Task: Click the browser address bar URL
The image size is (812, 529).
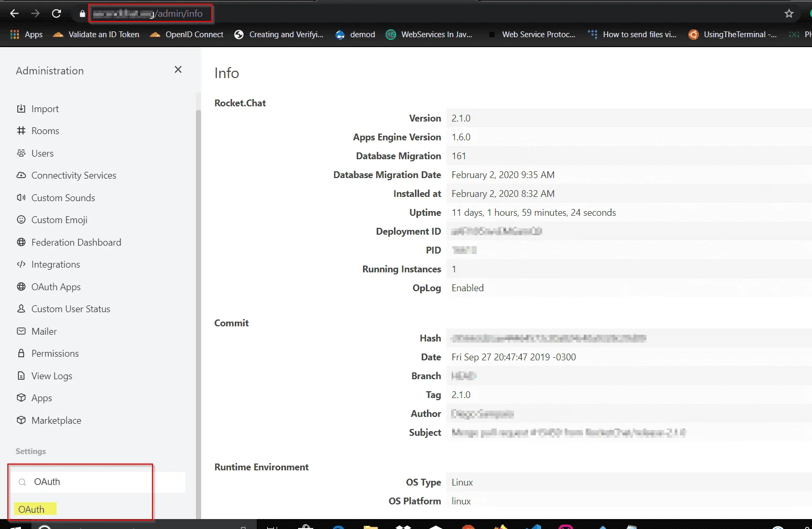Action: 152,14
